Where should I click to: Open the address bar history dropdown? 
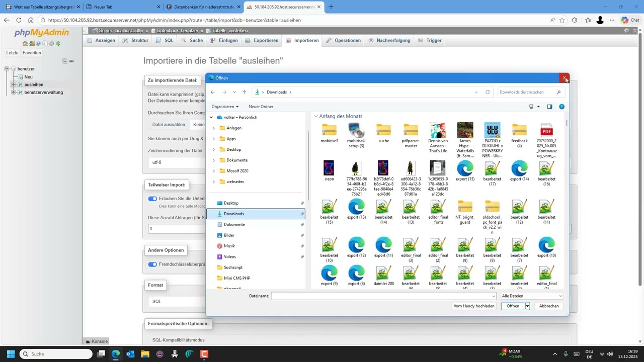[x=476, y=92]
